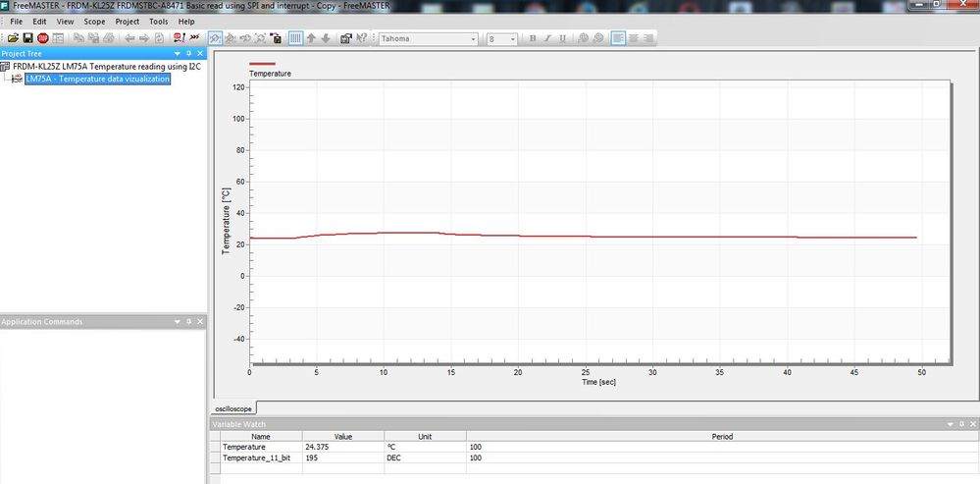
Task: Pin the Project Tree panel
Action: coord(188,54)
